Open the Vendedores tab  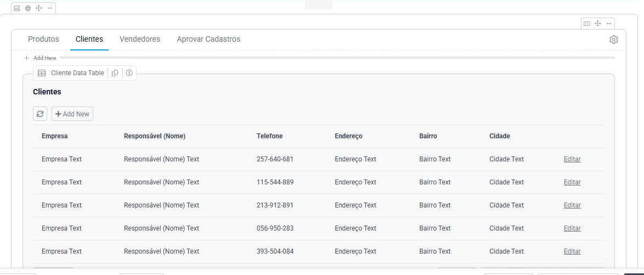pyautogui.click(x=140, y=40)
